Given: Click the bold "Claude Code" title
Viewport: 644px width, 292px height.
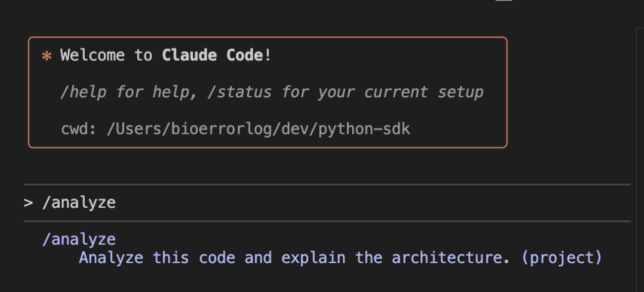Looking at the screenshot, I should click(213, 55).
